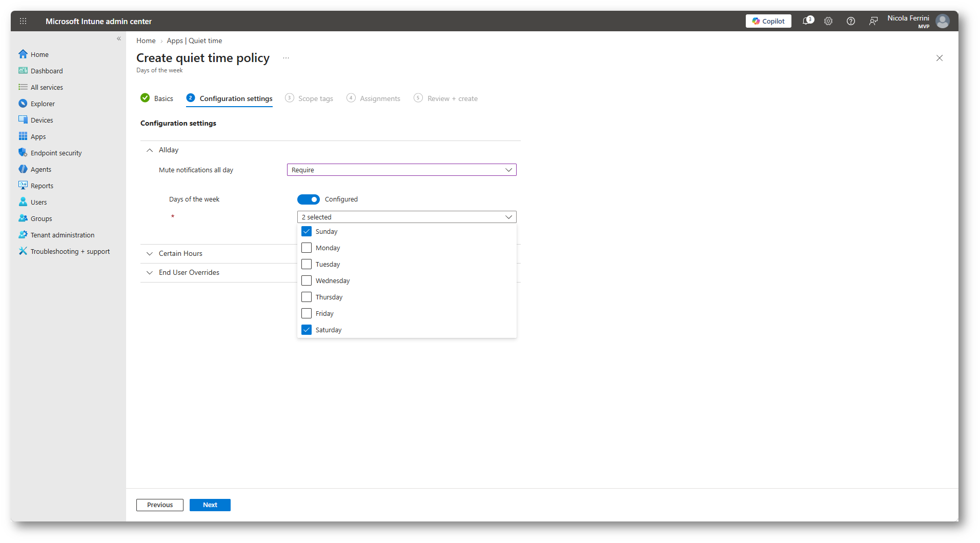
Task: Click Apps | Quiet time breadcrumb link
Action: [194, 41]
